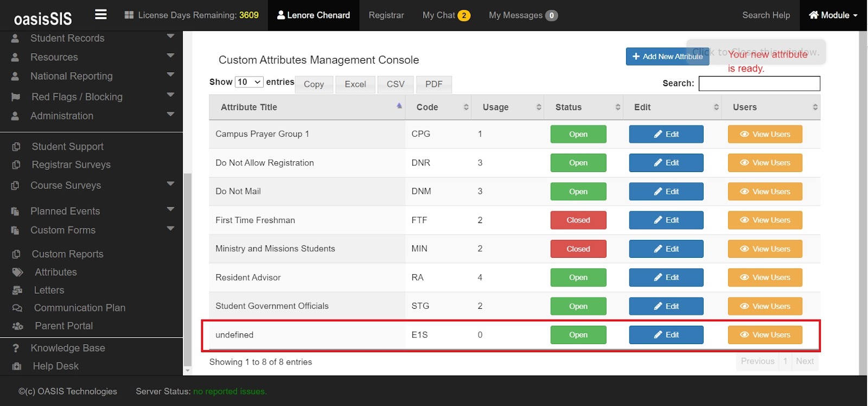Screen dimensions: 868x406
Task: Open the Registrar top menu item
Action: pyautogui.click(x=386, y=15)
